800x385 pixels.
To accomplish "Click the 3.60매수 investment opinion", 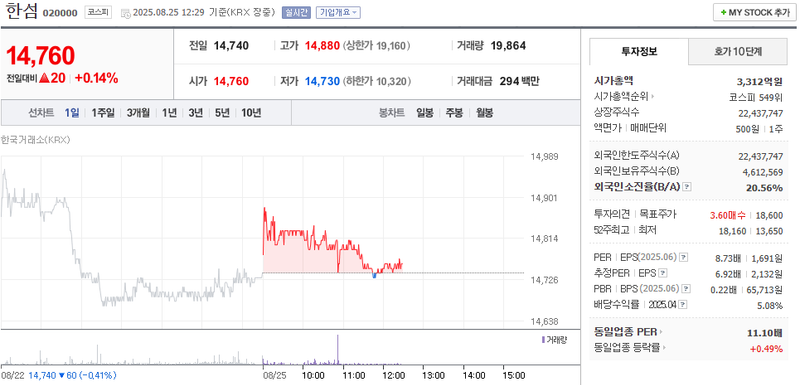I will [x=728, y=215].
